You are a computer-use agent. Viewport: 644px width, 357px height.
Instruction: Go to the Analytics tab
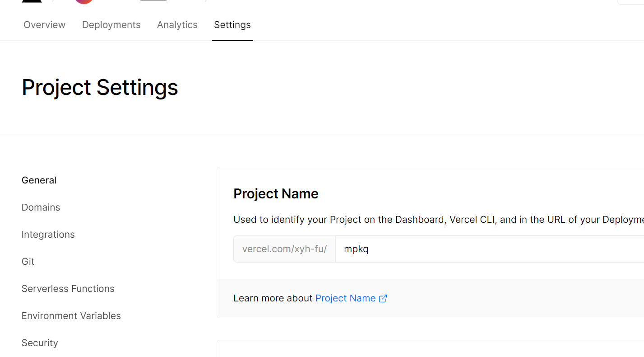(177, 25)
